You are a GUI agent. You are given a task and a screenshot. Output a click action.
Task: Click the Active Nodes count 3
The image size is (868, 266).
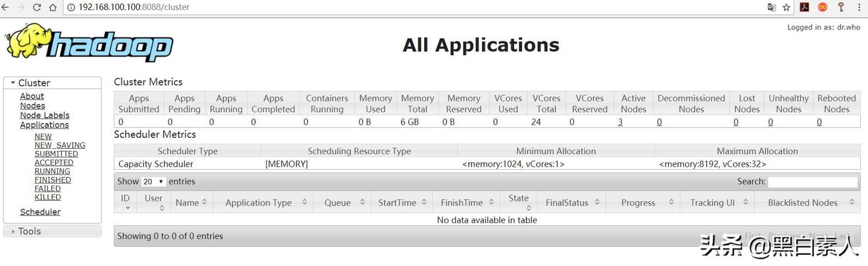click(620, 122)
